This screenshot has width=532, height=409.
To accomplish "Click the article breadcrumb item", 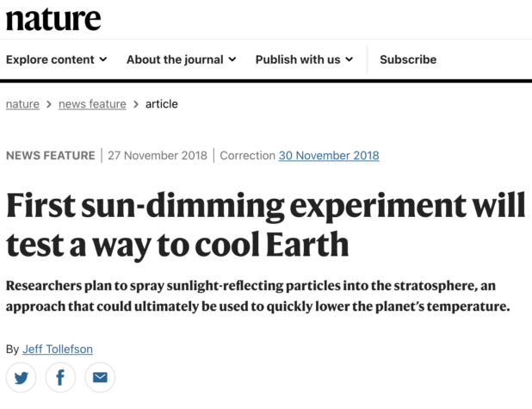I will 161,104.
